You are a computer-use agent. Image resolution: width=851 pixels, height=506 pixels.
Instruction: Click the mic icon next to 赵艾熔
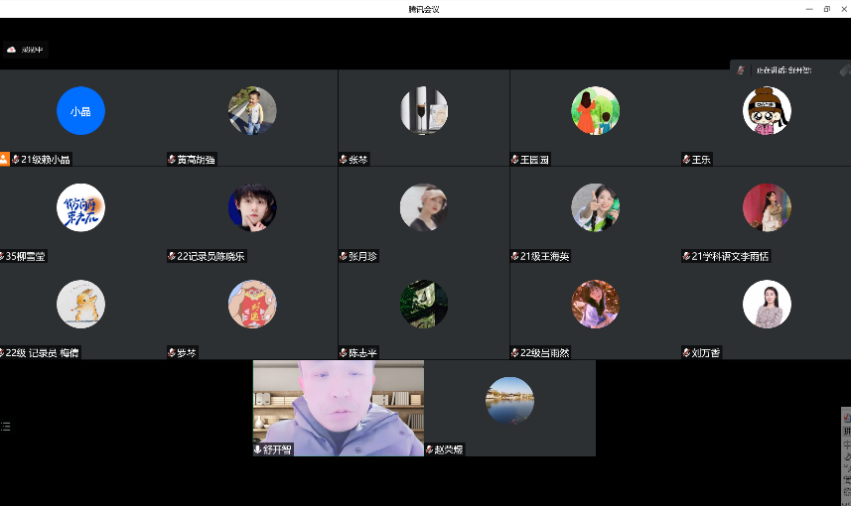430,450
